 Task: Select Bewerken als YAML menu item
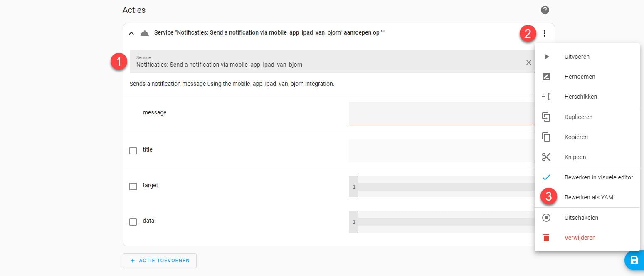pos(590,197)
